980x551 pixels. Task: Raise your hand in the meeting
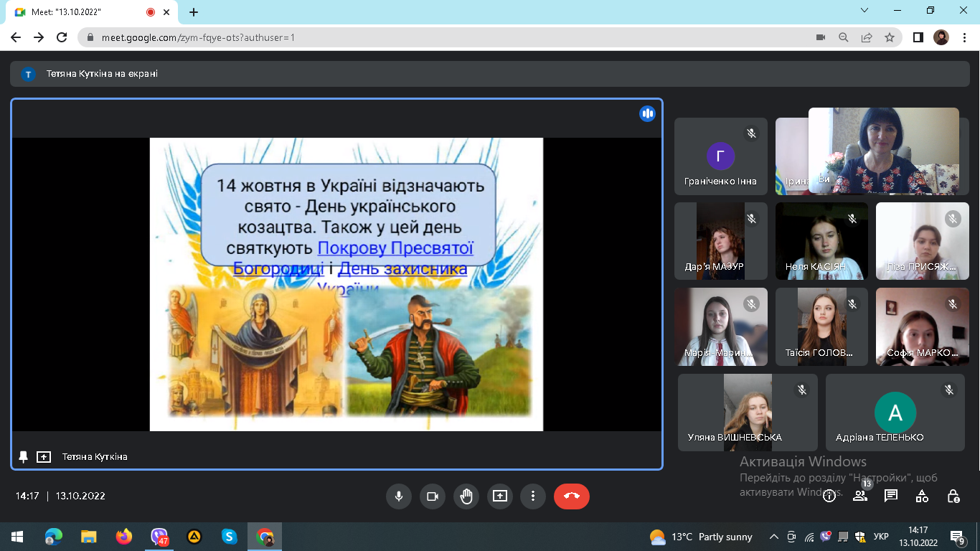point(466,496)
